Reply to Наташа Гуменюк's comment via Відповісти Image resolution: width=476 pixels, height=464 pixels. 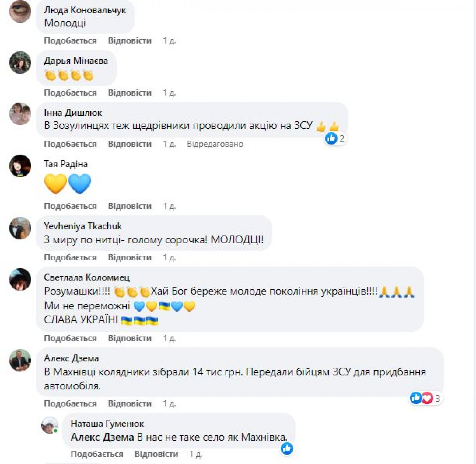(x=156, y=454)
